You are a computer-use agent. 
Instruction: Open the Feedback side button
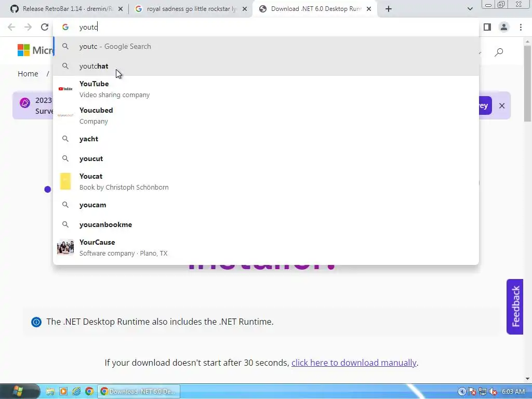point(515,307)
